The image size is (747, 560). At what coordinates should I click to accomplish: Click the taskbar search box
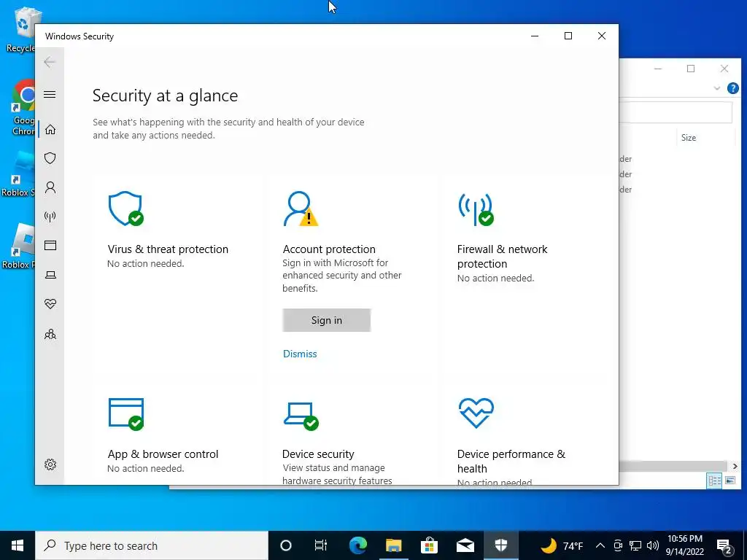point(152,545)
